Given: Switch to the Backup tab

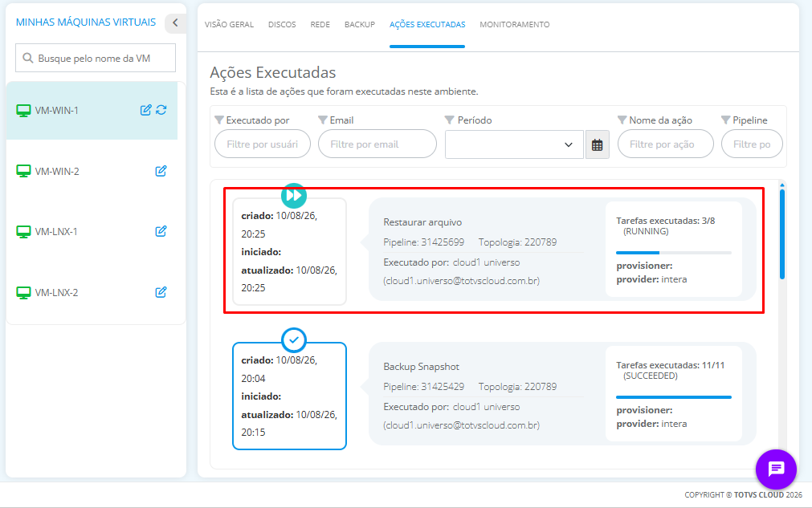Looking at the screenshot, I should click(359, 24).
